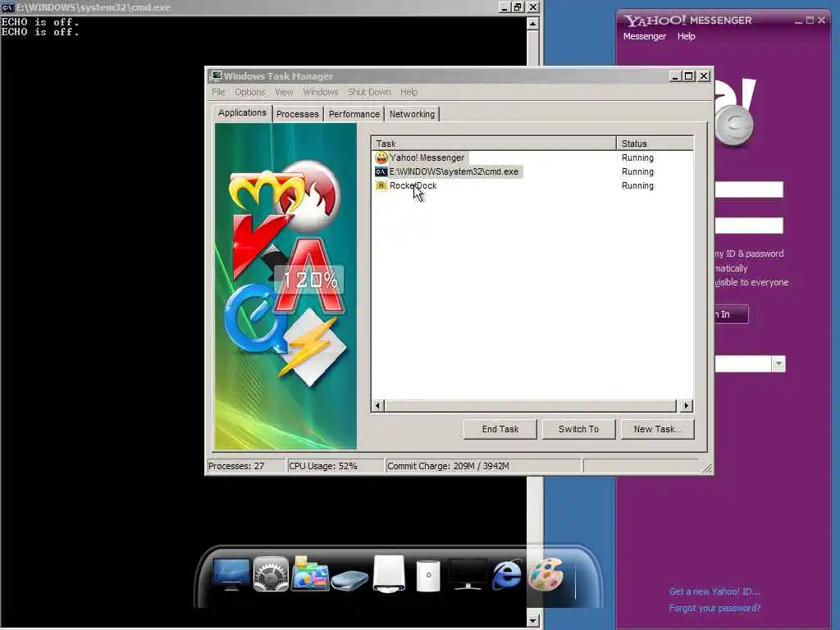
Task: Open Shut Down menu in Task Manager
Action: [369, 92]
